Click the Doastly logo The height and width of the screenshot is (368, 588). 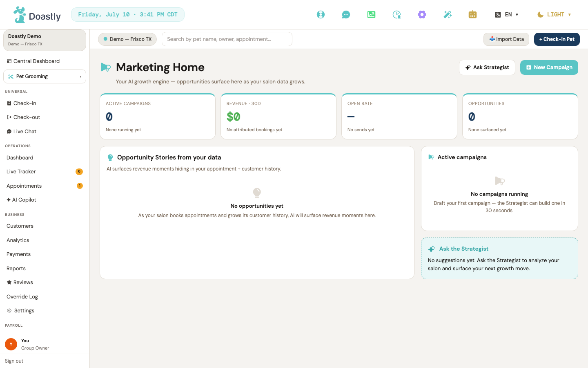37,15
